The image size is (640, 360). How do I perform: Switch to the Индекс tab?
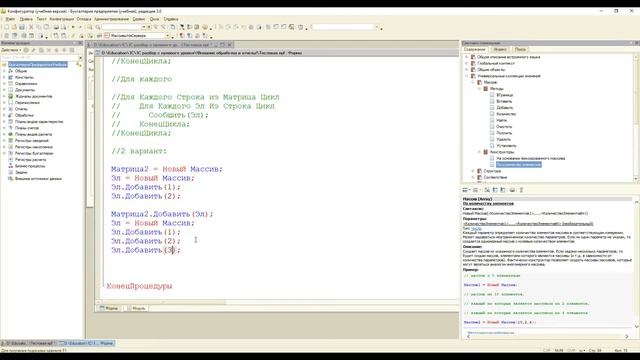coord(500,49)
